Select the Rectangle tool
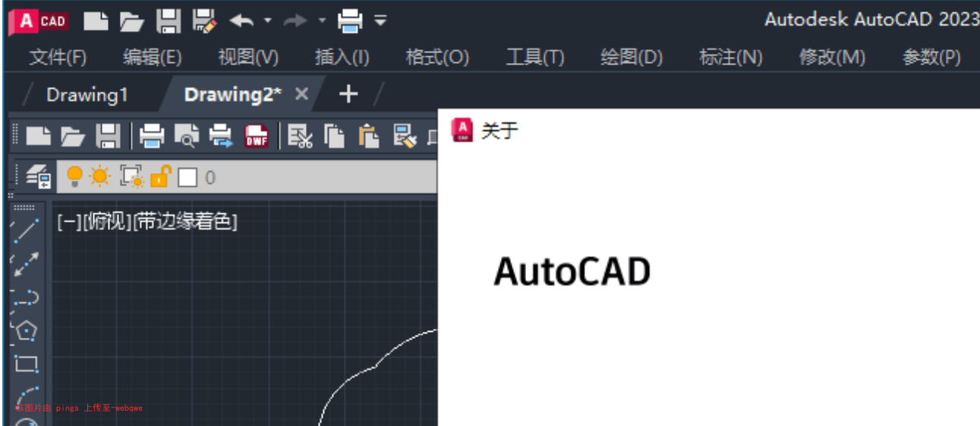Viewport: 980px width, 426px height. [26, 364]
